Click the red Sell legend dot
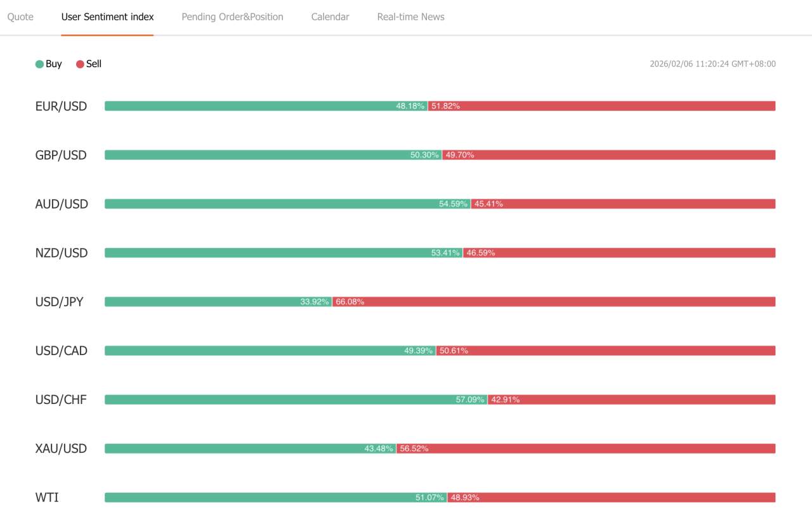The height and width of the screenshot is (527, 812). click(79, 63)
